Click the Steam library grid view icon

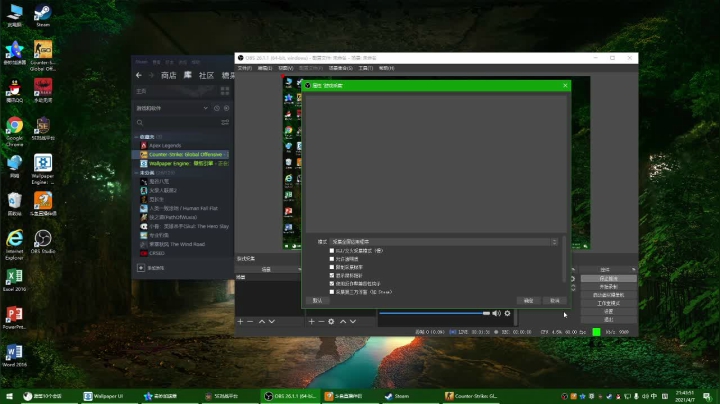pos(225,91)
